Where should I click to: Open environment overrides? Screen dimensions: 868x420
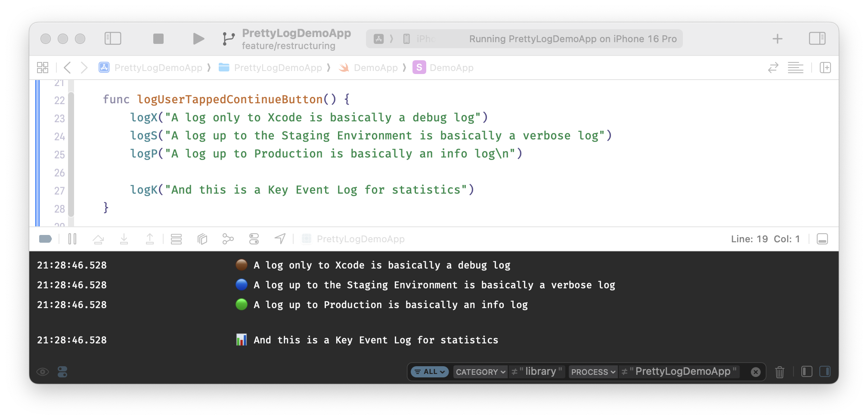(x=254, y=239)
